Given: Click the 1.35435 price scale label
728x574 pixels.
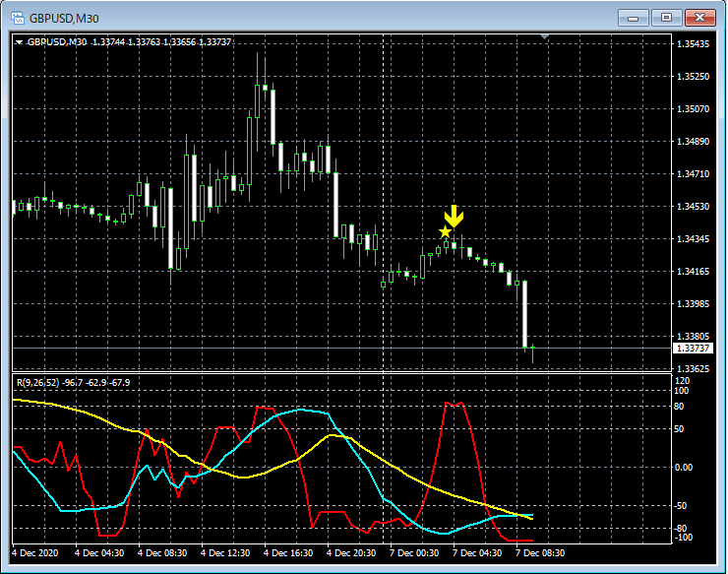Looking at the screenshot, I should point(695,44).
